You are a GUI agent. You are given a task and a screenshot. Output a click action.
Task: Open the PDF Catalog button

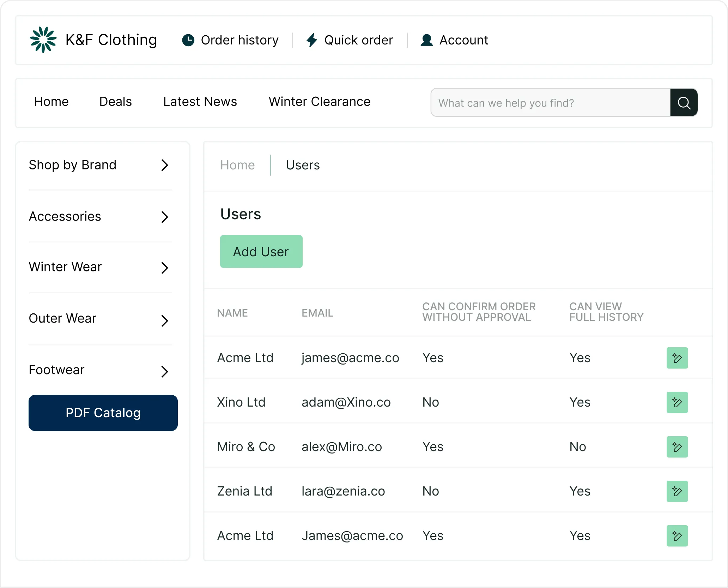[103, 413]
